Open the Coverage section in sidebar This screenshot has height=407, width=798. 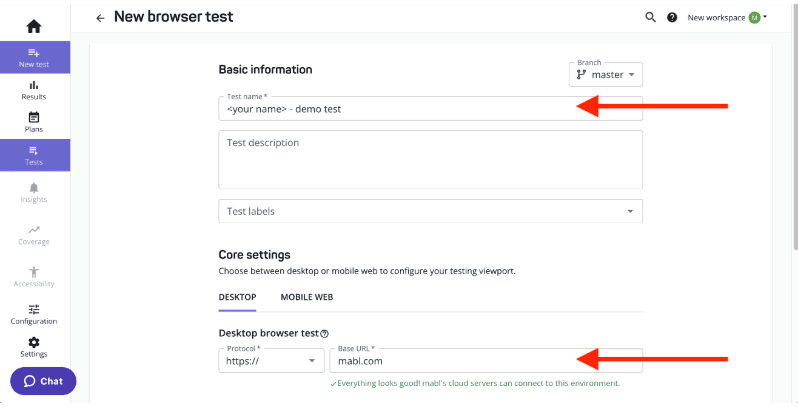coord(34,234)
